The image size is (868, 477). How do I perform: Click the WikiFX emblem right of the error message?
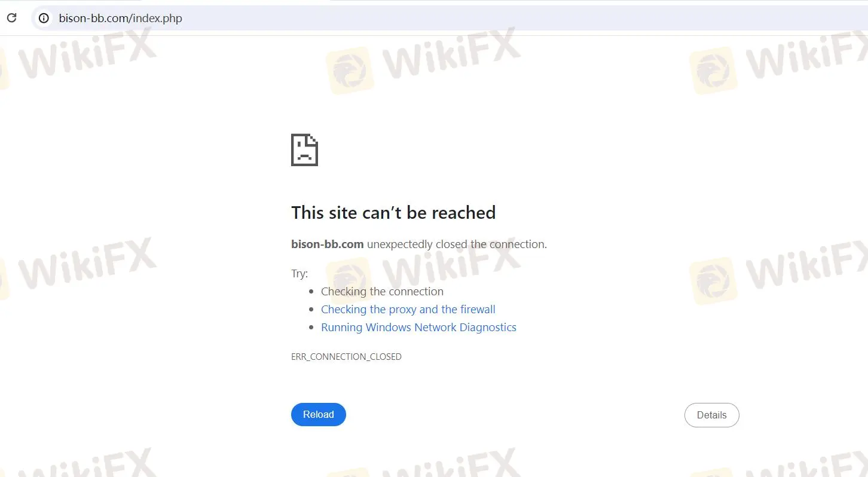pos(713,281)
